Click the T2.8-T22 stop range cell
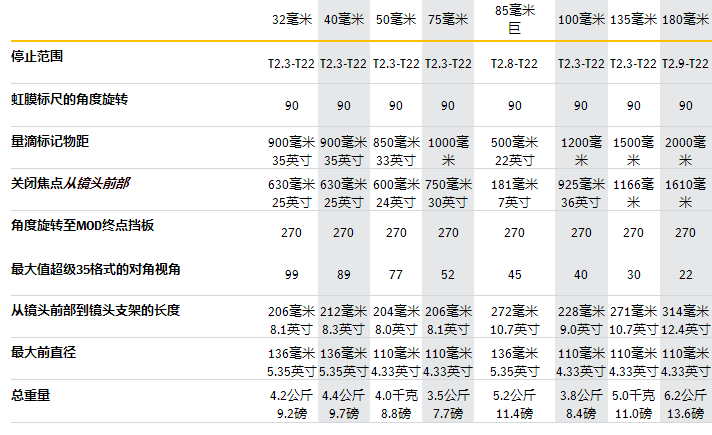The image size is (712, 435). pos(514,63)
